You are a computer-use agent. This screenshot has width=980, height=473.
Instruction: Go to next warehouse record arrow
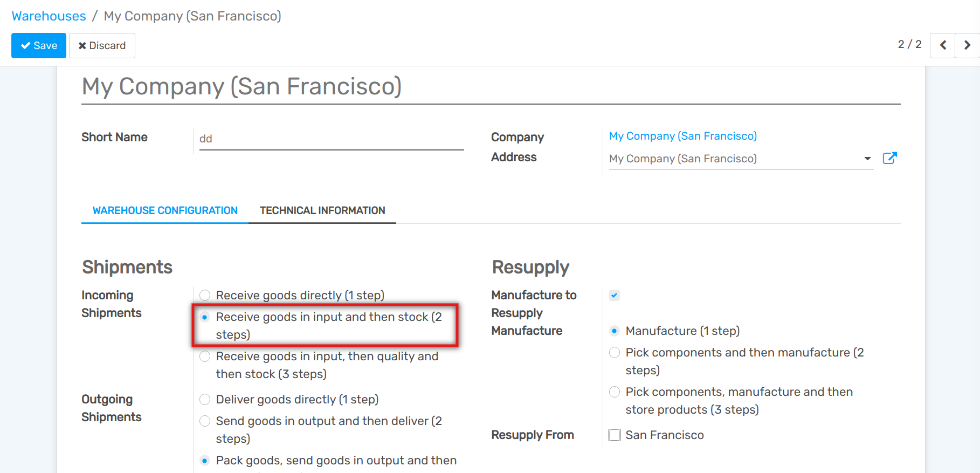pos(967,45)
